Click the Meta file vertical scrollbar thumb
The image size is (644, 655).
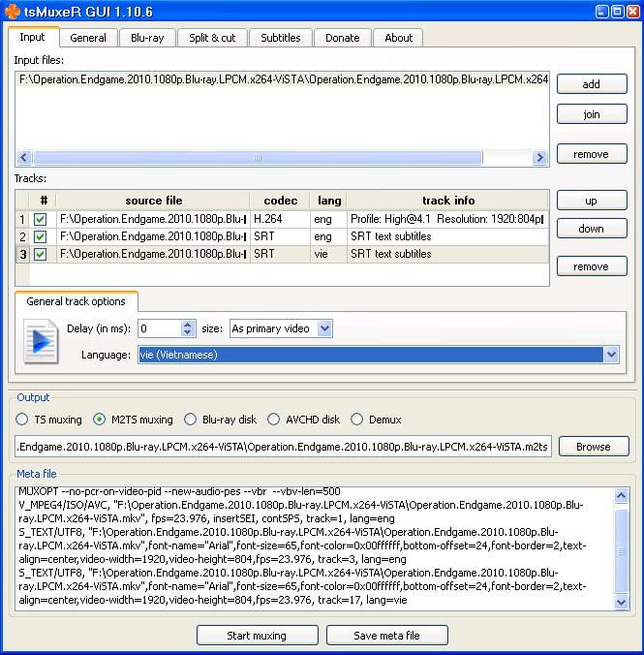point(621,550)
